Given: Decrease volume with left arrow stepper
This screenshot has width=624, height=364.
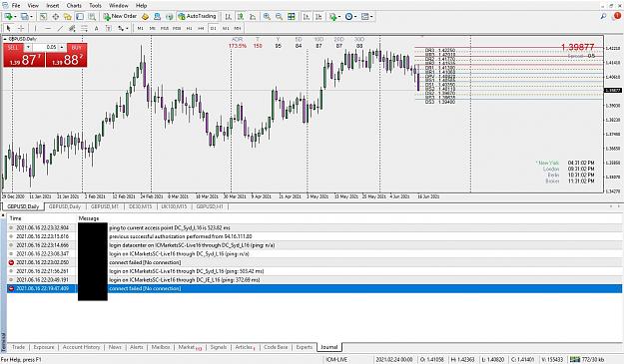Looking at the screenshot, I should tap(28, 47).
